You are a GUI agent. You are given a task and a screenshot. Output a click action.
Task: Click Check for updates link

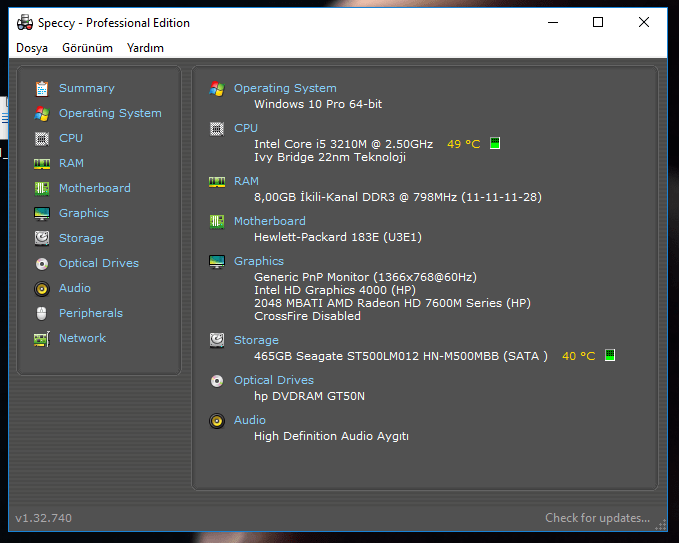click(598, 518)
